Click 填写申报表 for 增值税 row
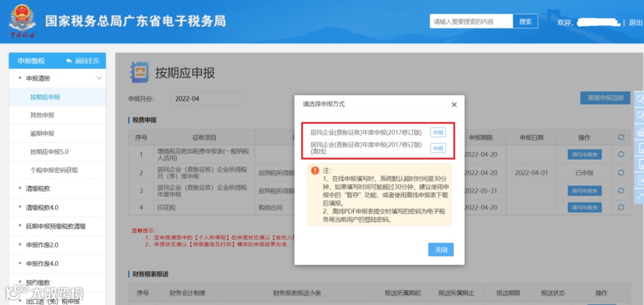The height and width of the screenshot is (305, 644). pyautogui.click(x=584, y=154)
